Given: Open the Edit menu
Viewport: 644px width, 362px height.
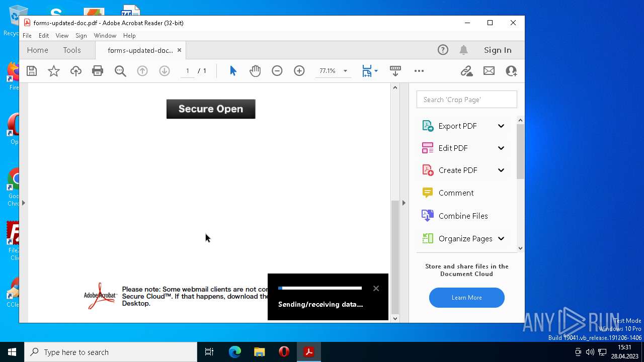Looking at the screenshot, I should click(44, 36).
